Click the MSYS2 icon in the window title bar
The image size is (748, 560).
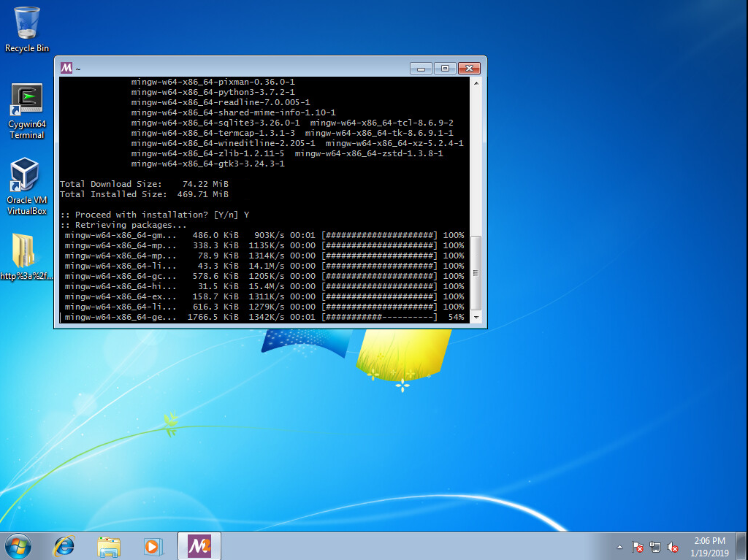click(66, 68)
